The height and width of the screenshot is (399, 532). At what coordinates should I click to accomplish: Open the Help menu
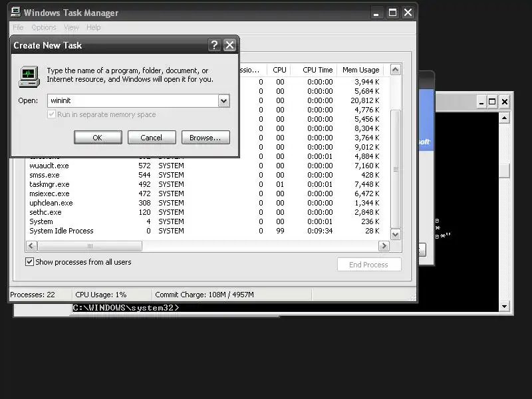click(93, 27)
